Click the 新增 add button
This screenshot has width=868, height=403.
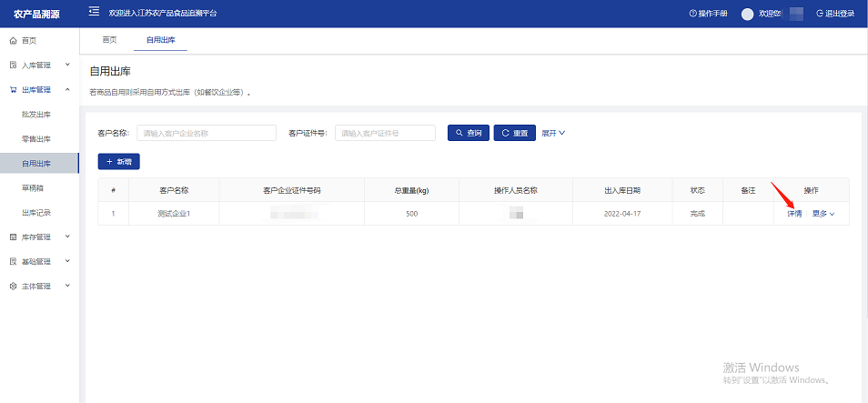(118, 161)
